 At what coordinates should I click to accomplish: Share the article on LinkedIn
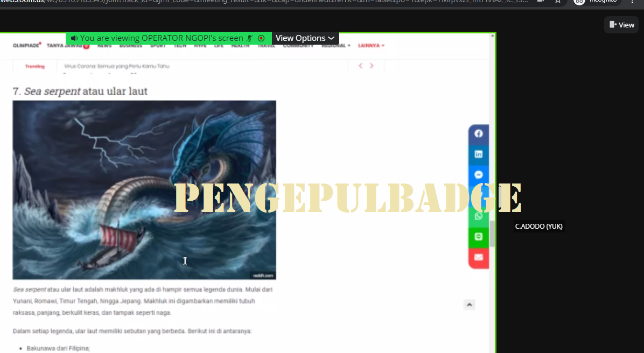coord(479,154)
